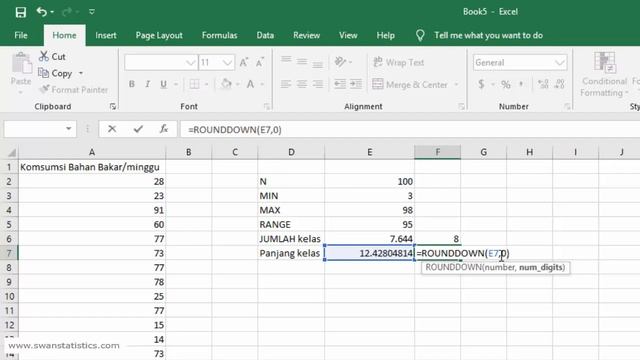The height and width of the screenshot is (360, 640).
Task: Toggle Underline formatting
Action: (x=163, y=84)
